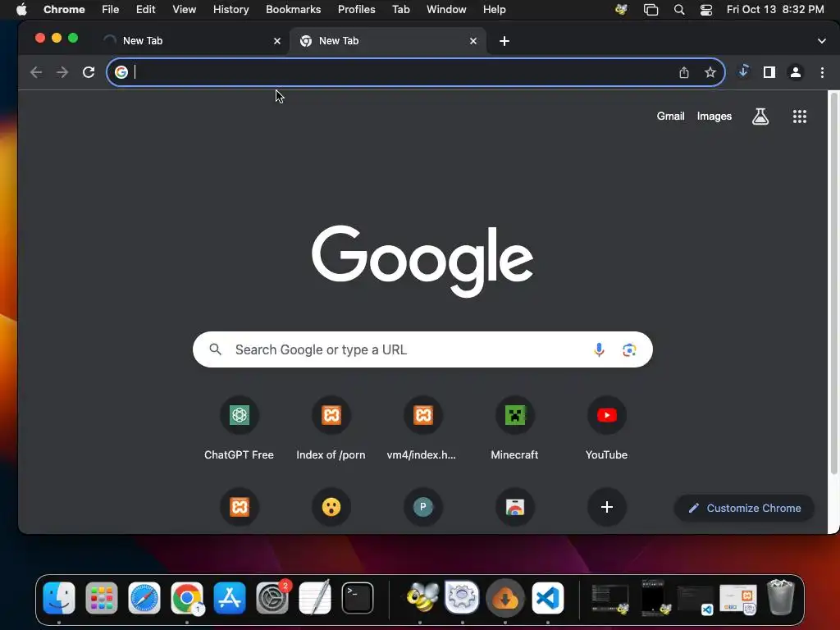The height and width of the screenshot is (630, 840).
Task: Open the Google apps grid
Action: coord(800,116)
